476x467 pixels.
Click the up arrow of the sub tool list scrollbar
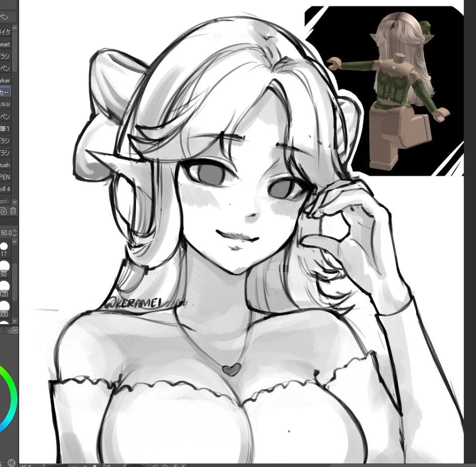click(x=15, y=28)
